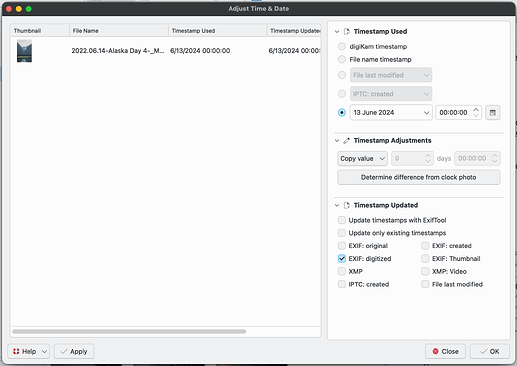Open the 13 June 2024 date dropdown

(x=391, y=113)
